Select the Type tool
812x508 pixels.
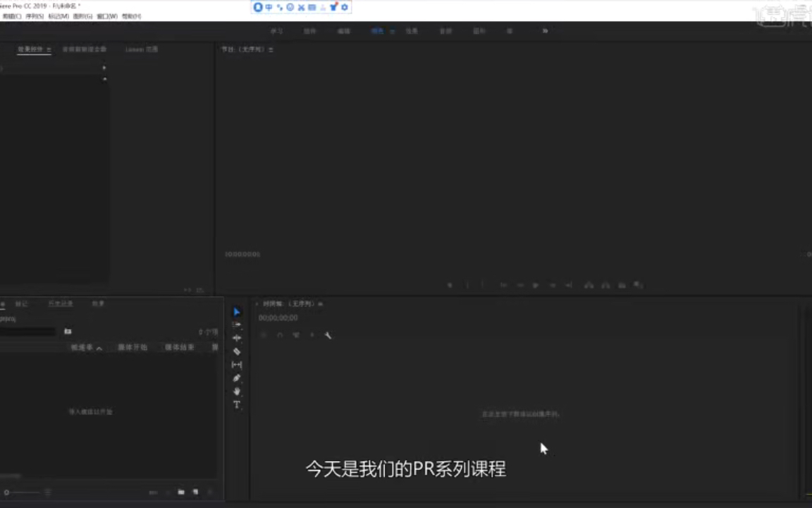point(236,405)
